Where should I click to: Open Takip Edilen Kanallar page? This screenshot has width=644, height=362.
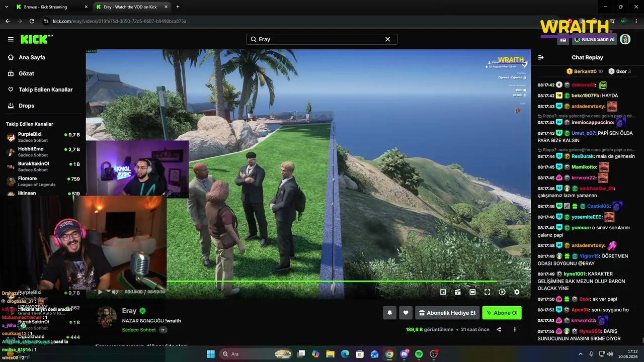pos(46,89)
